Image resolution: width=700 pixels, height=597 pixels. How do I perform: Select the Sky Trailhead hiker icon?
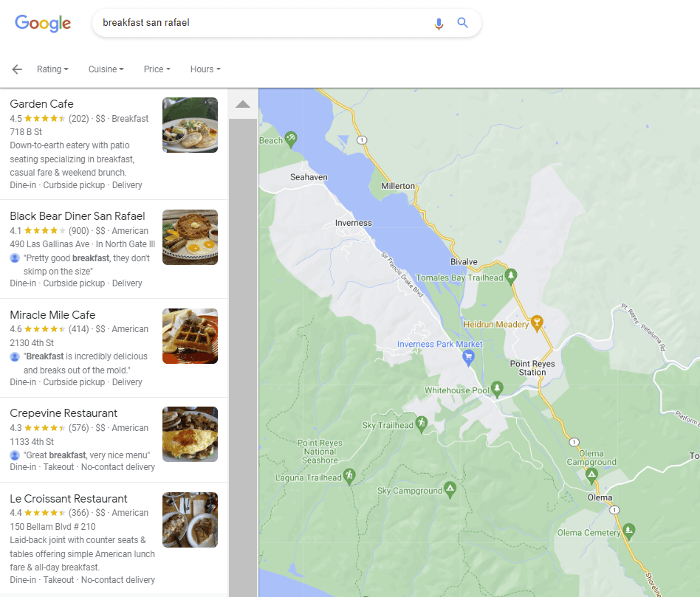pyautogui.click(x=421, y=424)
